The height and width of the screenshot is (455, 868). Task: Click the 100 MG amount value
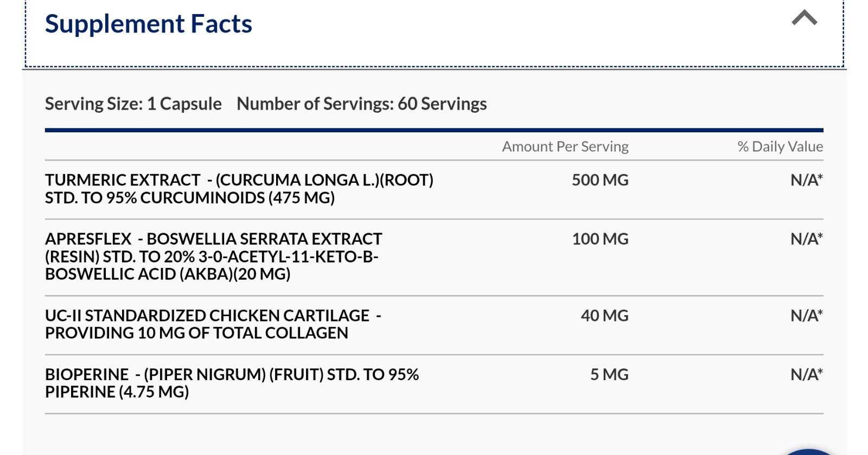click(600, 239)
